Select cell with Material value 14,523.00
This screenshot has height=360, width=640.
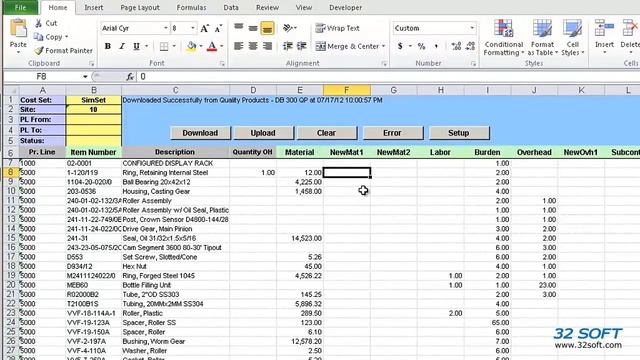click(300, 238)
